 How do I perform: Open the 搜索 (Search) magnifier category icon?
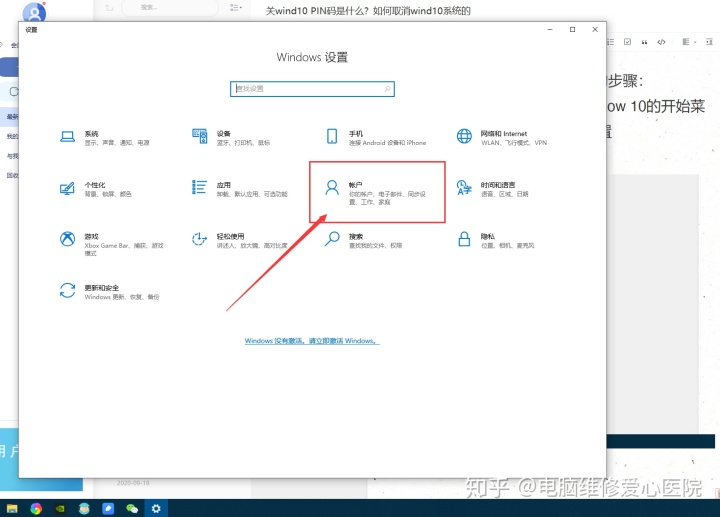(x=332, y=239)
